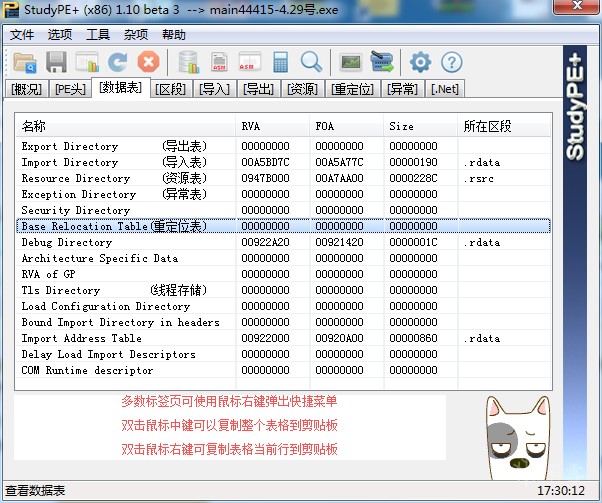
Task: Click the open file folder icon
Action: coord(25,63)
